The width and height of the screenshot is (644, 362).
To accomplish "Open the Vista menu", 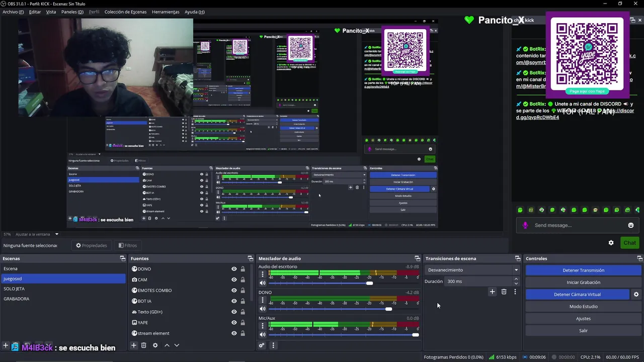I will tap(51, 12).
